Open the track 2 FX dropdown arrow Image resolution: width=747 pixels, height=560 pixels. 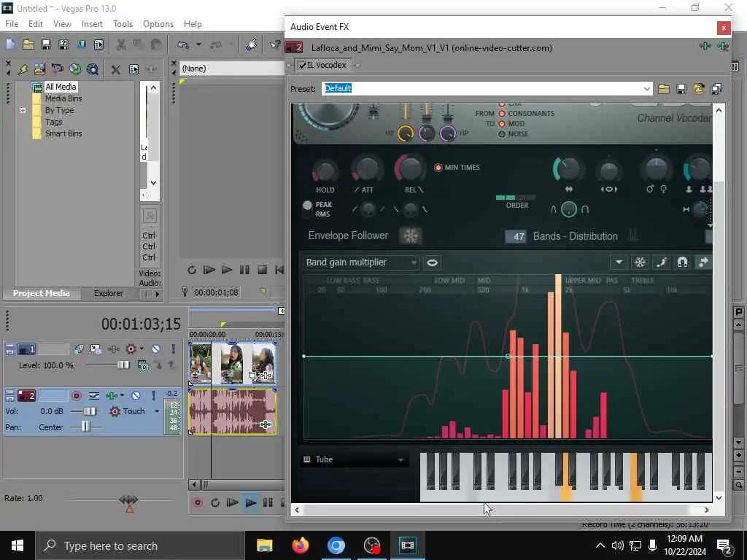point(122,396)
